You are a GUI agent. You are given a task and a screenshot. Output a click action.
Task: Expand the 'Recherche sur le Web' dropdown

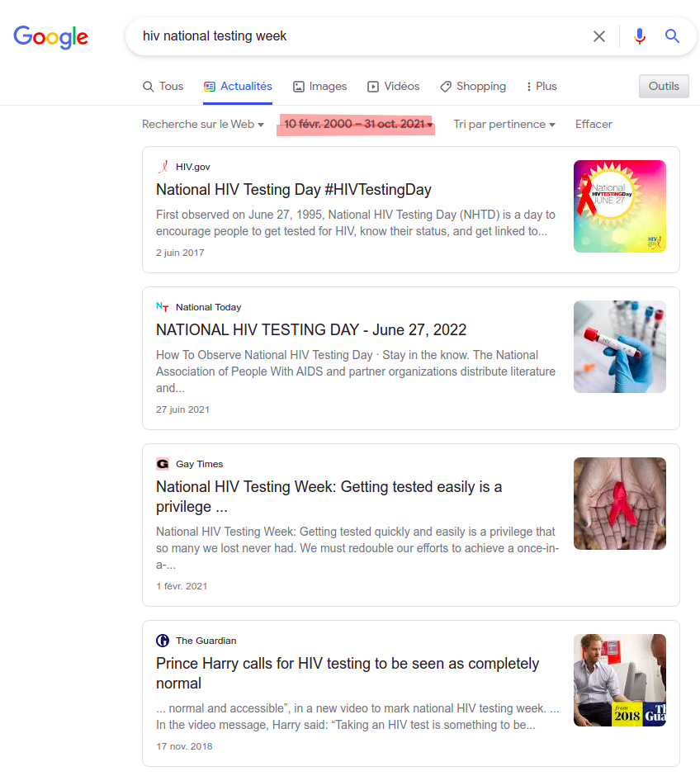click(202, 125)
